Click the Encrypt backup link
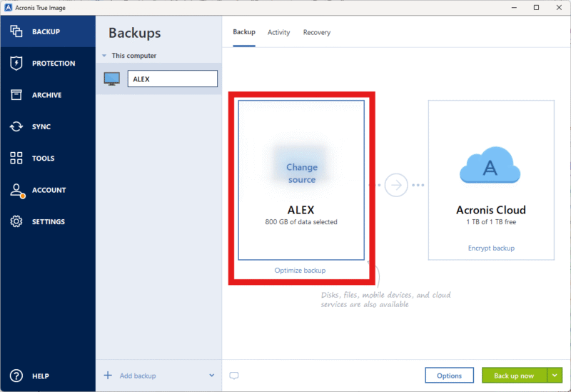The image size is (571, 392). pos(491,248)
